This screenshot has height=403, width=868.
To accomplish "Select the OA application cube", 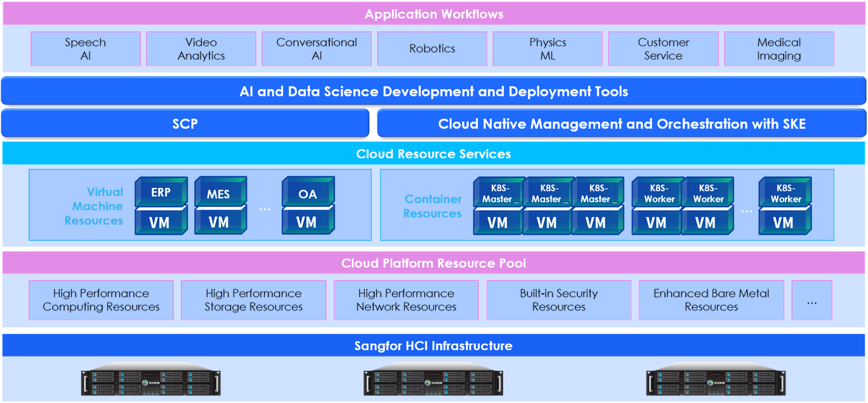I will [x=308, y=192].
